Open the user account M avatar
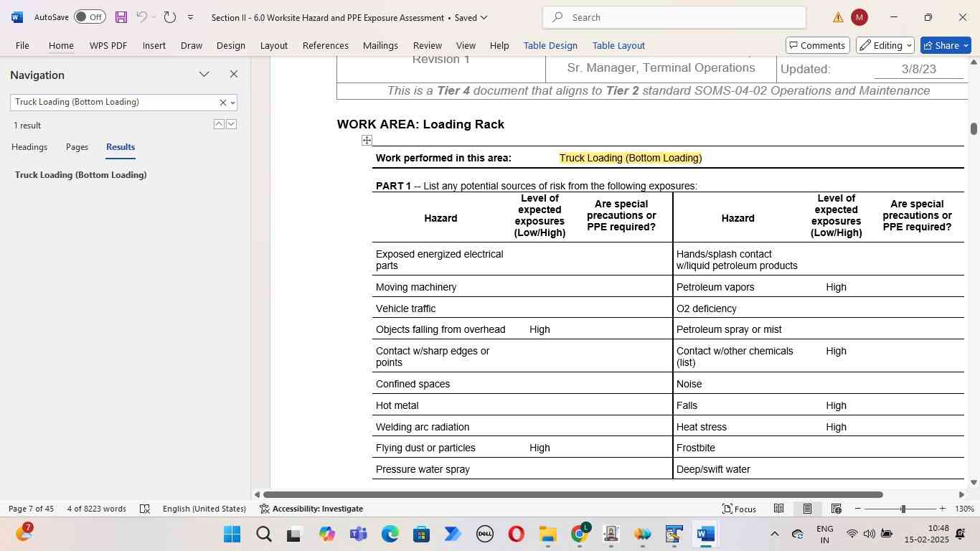 (x=859, y=17)
